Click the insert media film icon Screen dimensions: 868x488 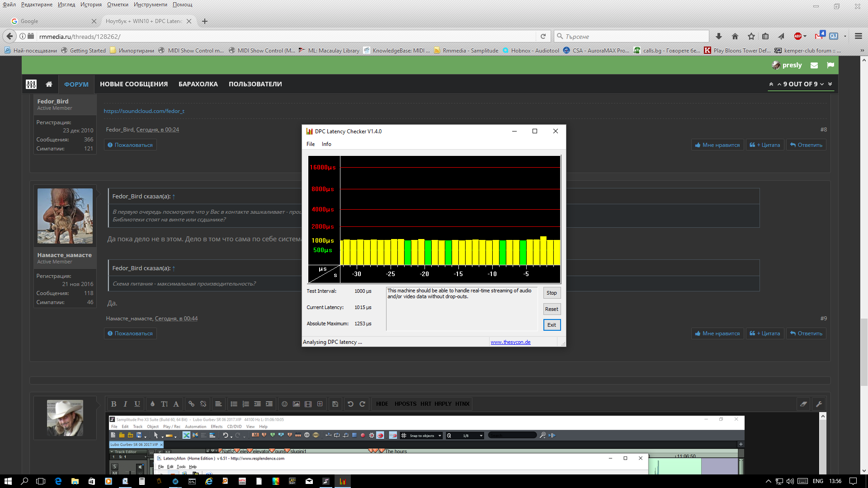pyautogui.click(x=308, y=404)
